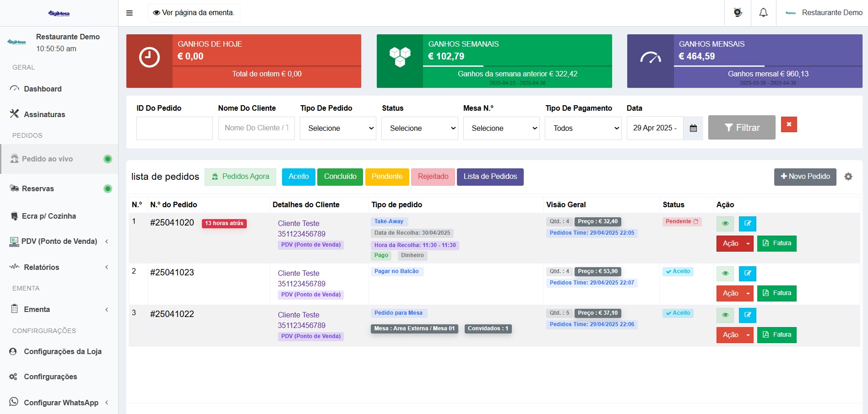Open the calendar date picker icon

[693, 129]
